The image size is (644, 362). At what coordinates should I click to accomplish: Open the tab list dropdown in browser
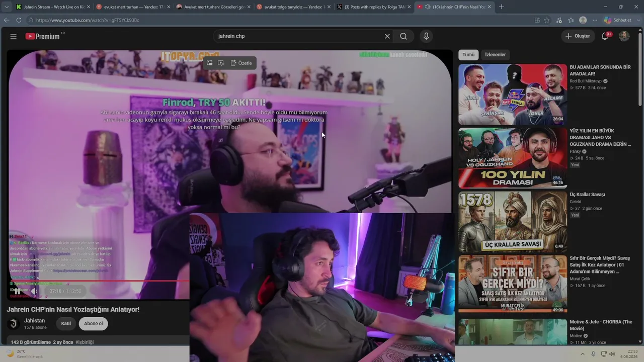pyautogui.click(x=7, y=7)
